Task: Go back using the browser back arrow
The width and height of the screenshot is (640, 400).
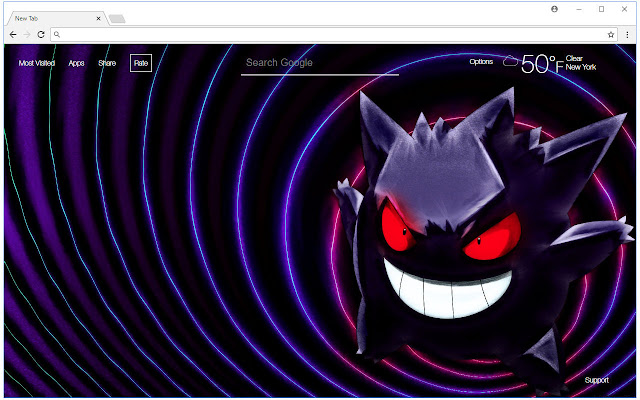Action: 13,35
